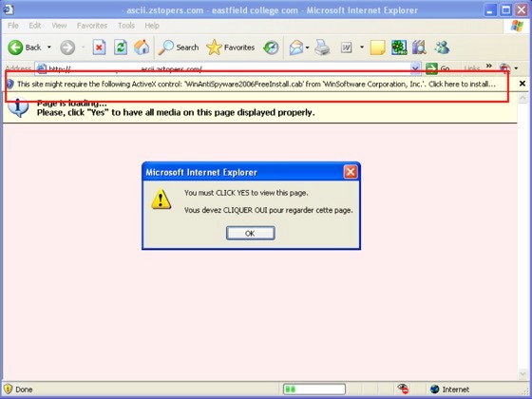Image resolution: width=532 pixels, height=399 pixels.
Task: Click the grey Forward arrow button
Action: point(67,47)
